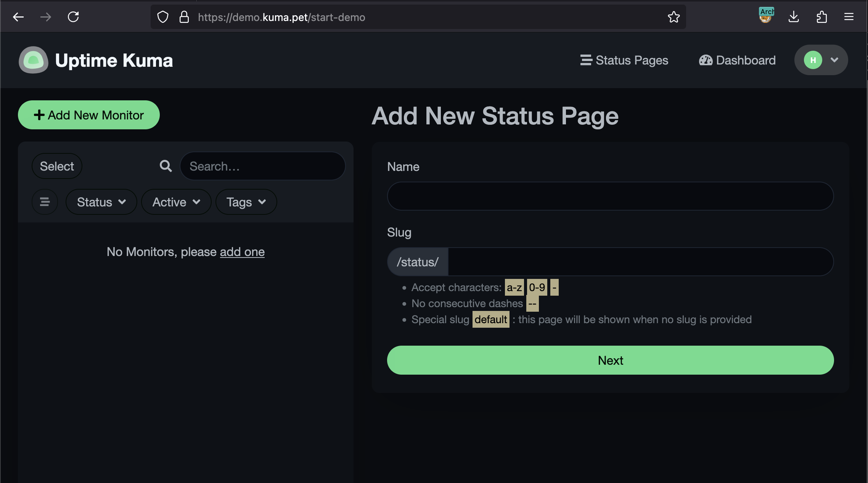Screen dimensions: 868x483
Task: Click the Select button above the monitor list
Action: click(x=56, y=166)
